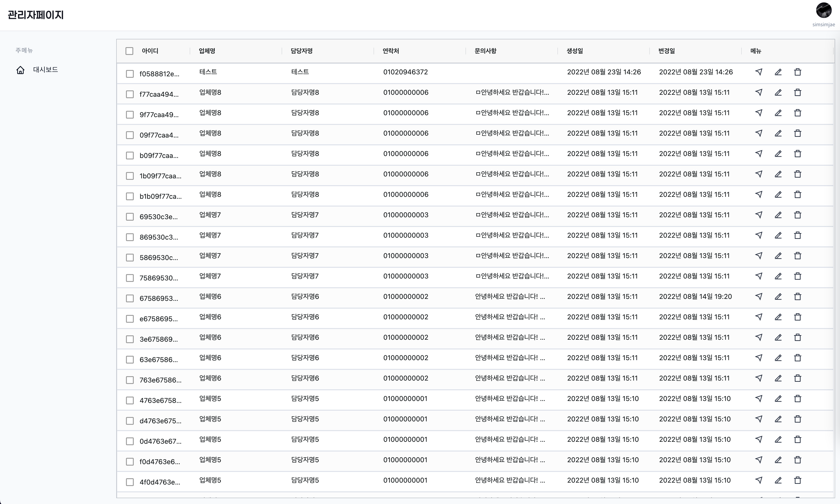Send icon for row b09f77caa

pos(759,154)
